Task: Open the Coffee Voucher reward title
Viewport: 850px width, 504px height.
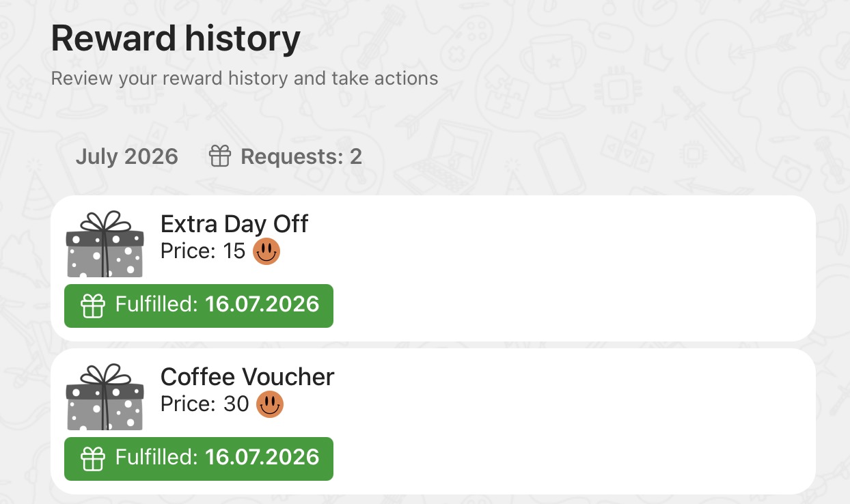Action: (247, 377)
